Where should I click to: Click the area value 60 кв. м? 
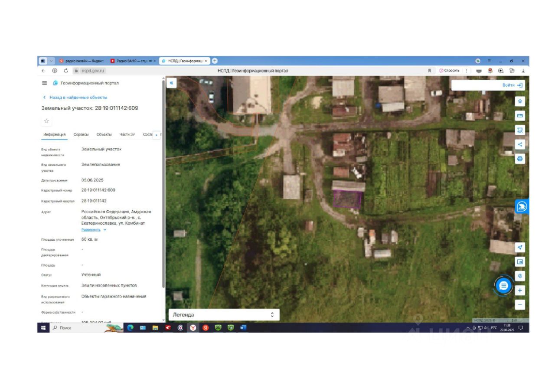click(x=89, y=239)
